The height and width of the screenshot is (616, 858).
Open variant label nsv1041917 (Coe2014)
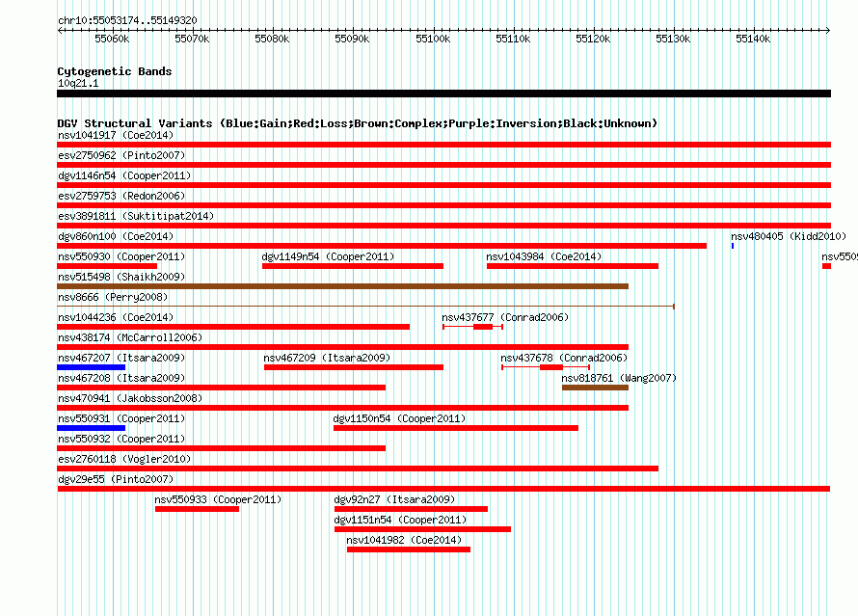[x=116, y=135]
